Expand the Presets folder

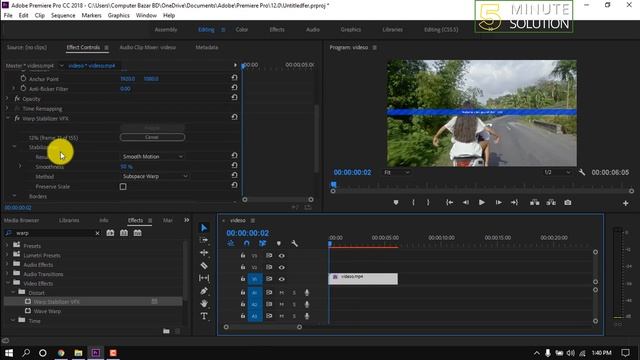[7, 245]
